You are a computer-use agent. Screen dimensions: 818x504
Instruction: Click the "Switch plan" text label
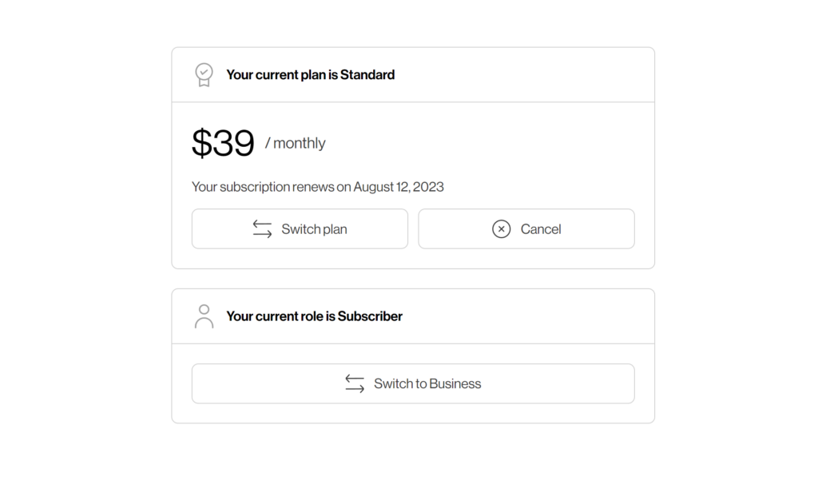(314, 229)
